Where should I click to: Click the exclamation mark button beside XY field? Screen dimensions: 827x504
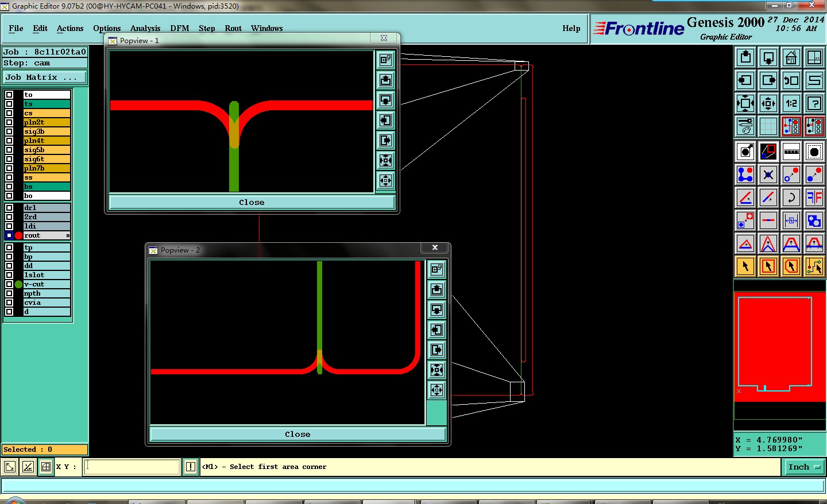191,467
